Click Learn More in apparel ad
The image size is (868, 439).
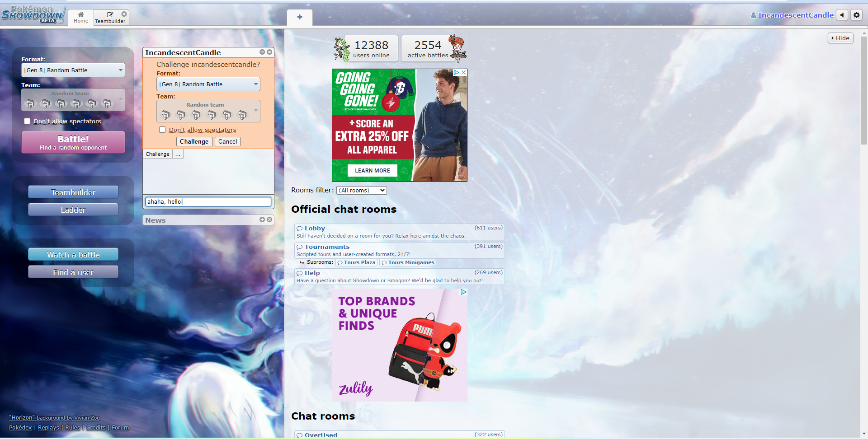click(x=373, y=170)
